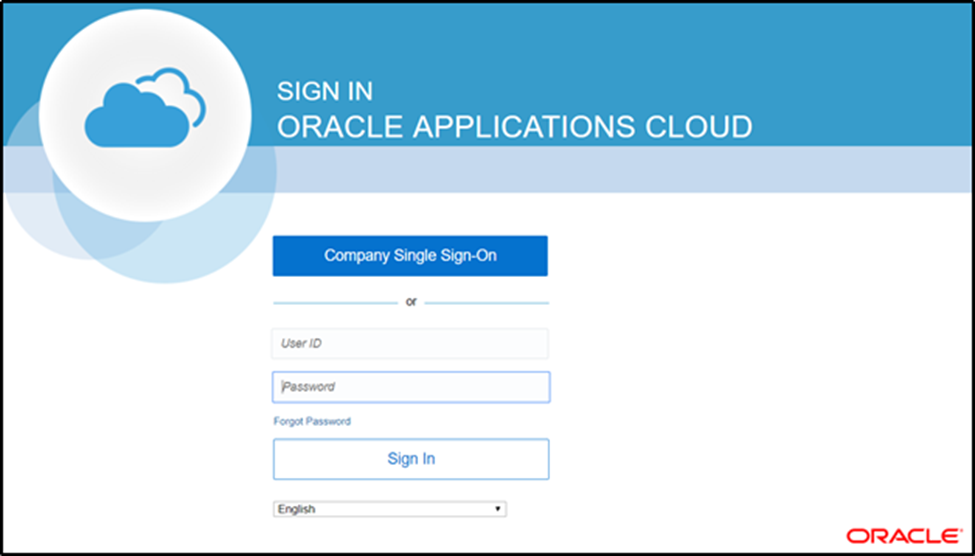
Task: Click the Oracle logo at bottom right
Action: click(x=904, y=535)
